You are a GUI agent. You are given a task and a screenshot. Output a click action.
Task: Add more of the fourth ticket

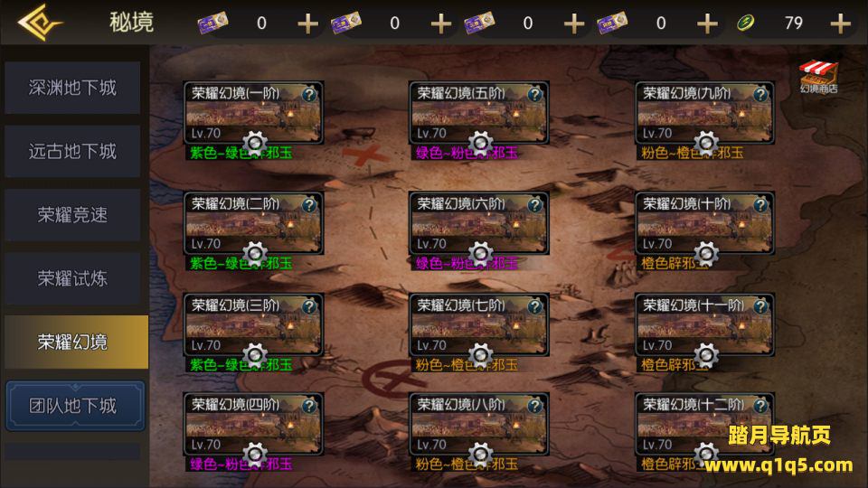(x=707, y=23)
